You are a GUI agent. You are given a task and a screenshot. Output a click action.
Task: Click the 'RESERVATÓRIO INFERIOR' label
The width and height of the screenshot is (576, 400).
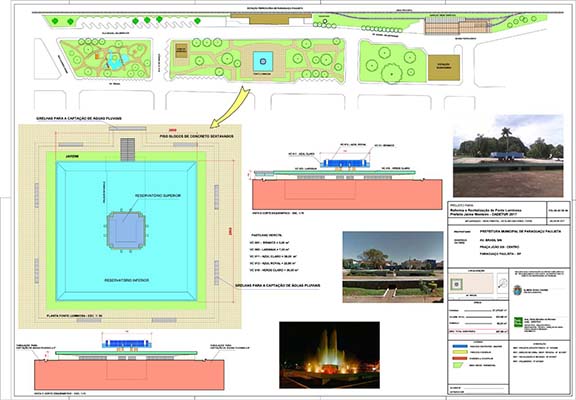point(126,280)
